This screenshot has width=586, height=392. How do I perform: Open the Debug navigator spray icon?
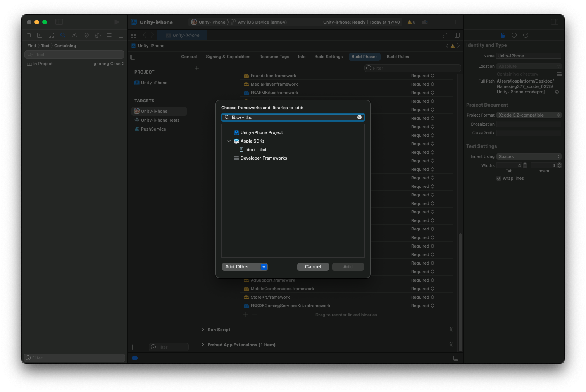pyautogui.click(x=98, y=35)
